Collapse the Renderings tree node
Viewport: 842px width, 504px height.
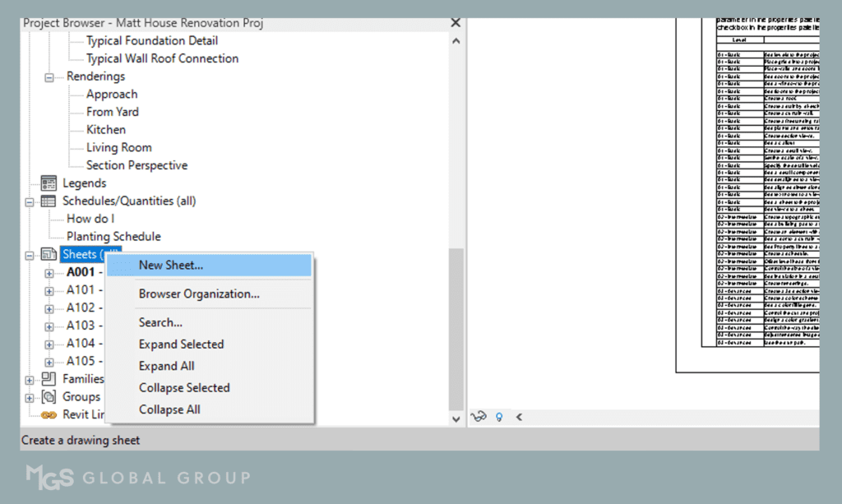(x=49, y=77)
